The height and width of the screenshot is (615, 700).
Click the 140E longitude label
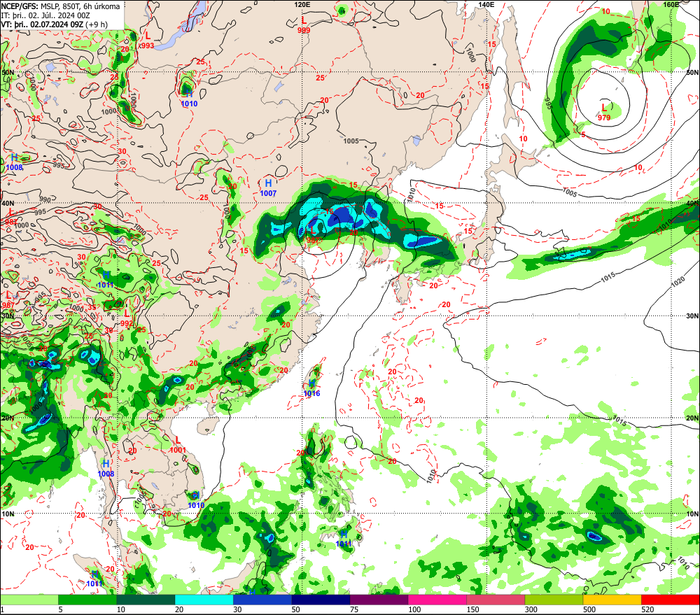click(x=486, y=4)
